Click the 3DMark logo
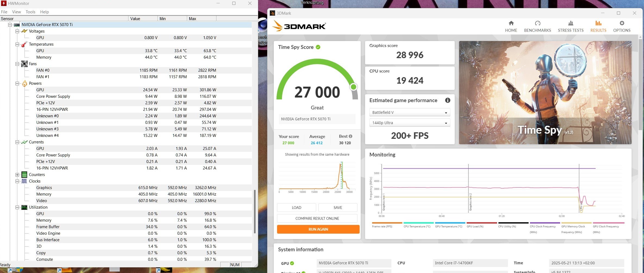 click(x=299, y=26)
